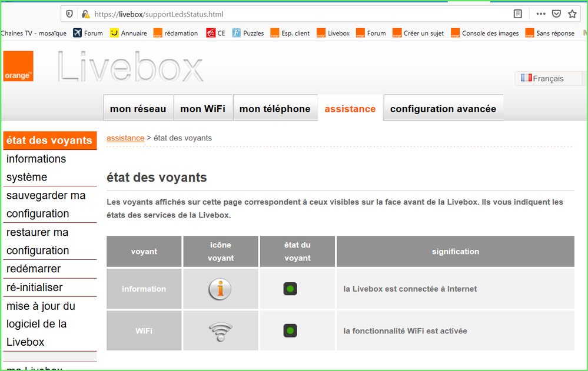Image resolution: width=588 pixels, height=371 pixels.
Task: Open the réclamation bookmark
Action: coord(176,33)
